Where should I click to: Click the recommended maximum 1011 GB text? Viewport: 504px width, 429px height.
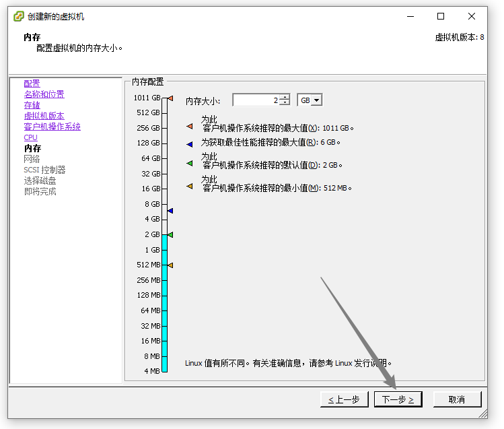click(x=277, y=124)
